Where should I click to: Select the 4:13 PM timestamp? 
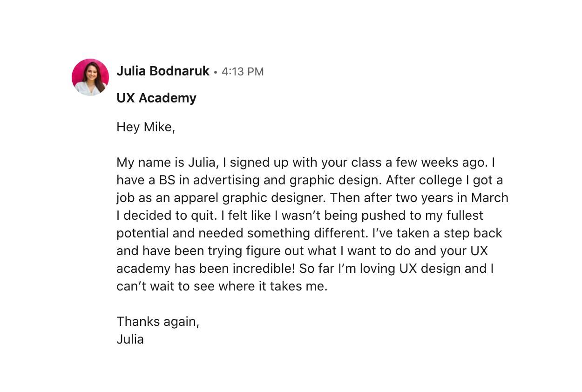(x=243, y=72)
